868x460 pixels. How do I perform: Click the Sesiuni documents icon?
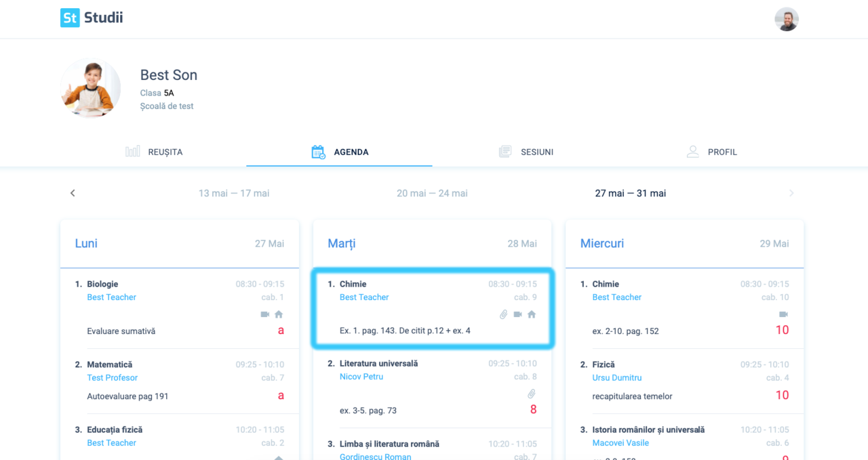click(x=505, y=152)
